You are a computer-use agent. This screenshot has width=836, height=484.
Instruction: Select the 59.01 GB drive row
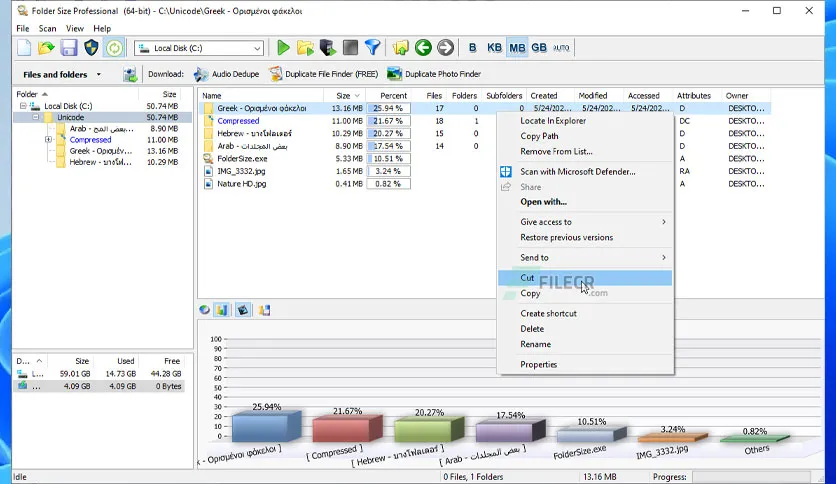click(99, 374)
